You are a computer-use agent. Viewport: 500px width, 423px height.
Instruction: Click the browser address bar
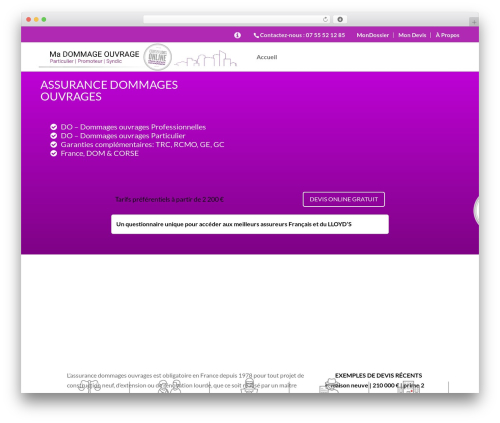click(x=237, y=19)
